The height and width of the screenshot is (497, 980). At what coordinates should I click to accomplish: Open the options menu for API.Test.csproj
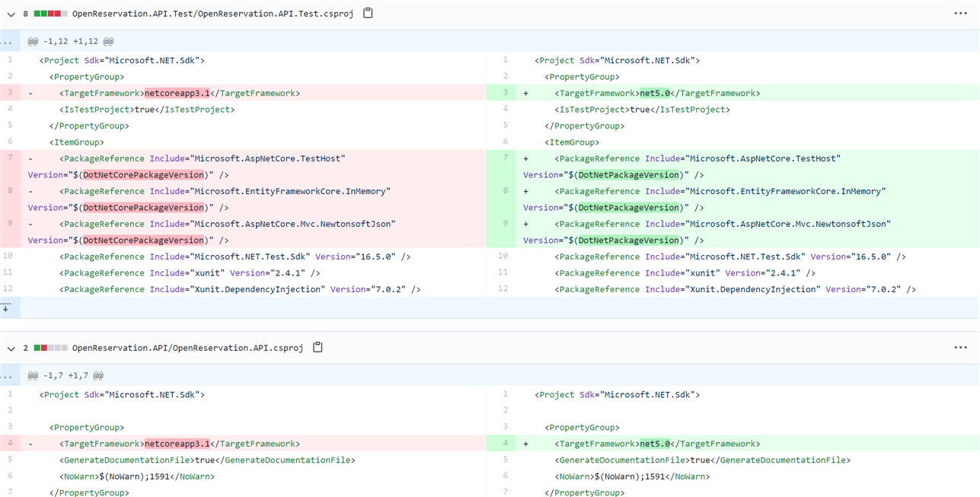tap(960, 13)
